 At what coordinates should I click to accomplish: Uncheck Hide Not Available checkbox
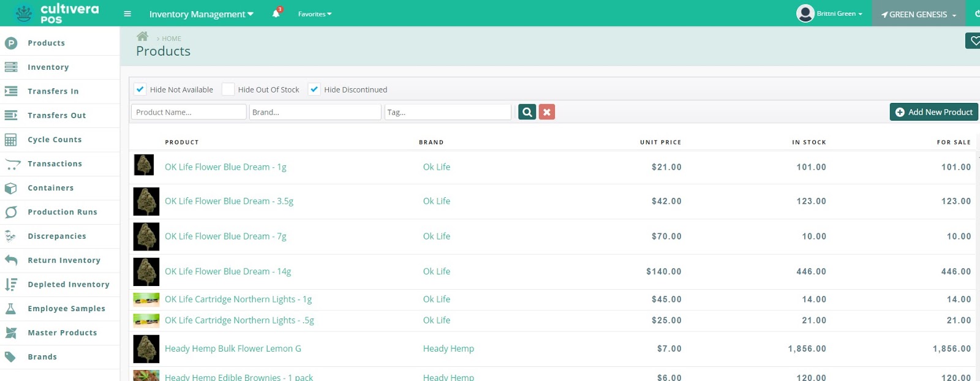click(x=140, y=89)
